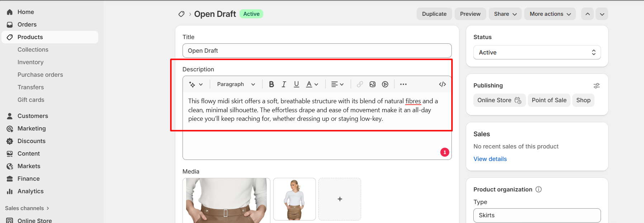Click the red spelling error count badge
The width and height of the screenshot is (644, 223).
(445, 152)
